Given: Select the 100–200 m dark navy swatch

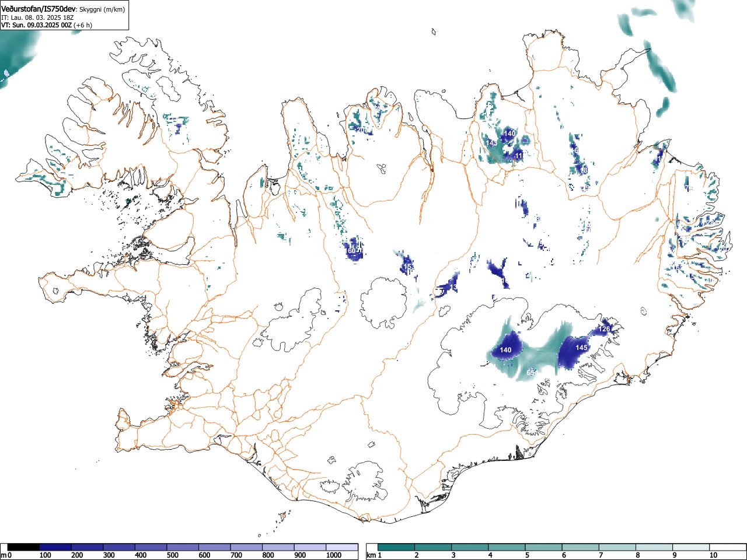Looking at the screenshot, I should (55, 547).
